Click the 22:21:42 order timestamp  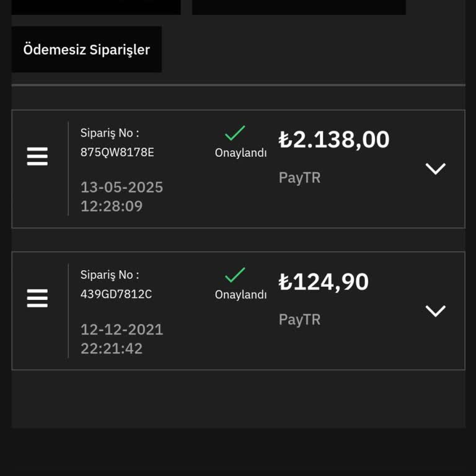point(112,348)
